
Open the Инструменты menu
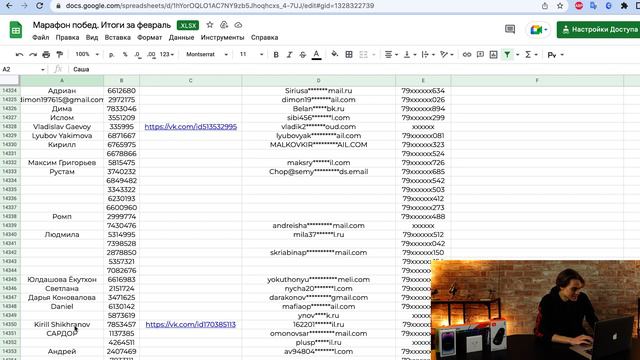tap(222, 38)
